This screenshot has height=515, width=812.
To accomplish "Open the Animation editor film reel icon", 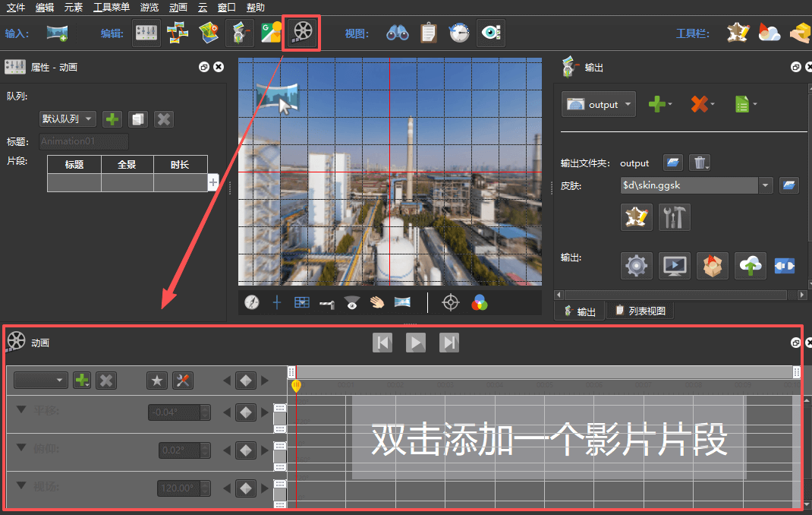I will coord(302,33).
